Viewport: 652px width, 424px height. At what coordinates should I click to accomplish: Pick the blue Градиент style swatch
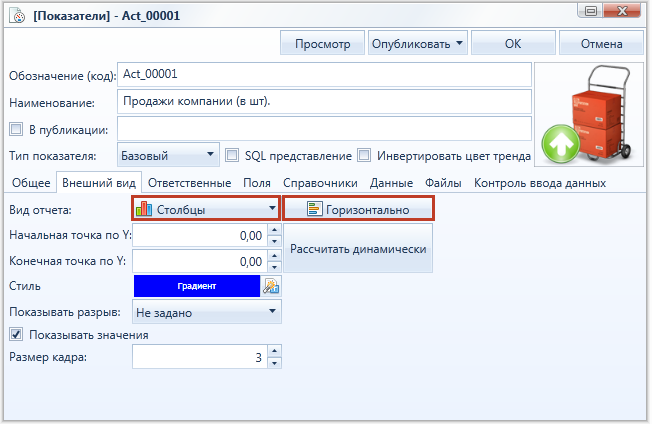click(197, 286)
